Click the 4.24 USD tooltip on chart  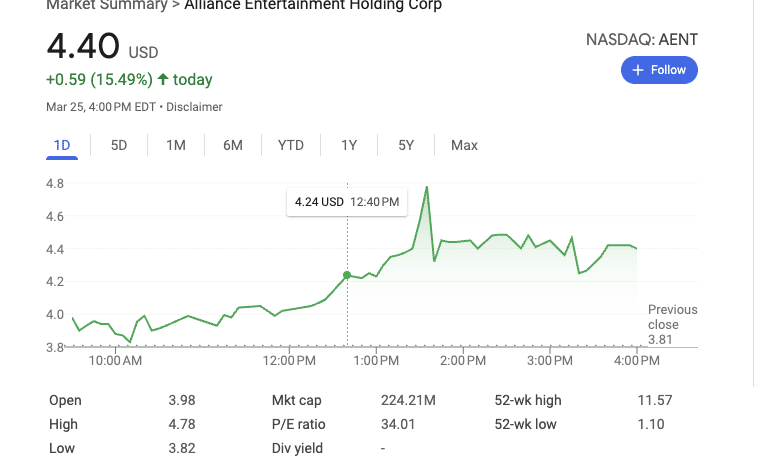[347, 202]
